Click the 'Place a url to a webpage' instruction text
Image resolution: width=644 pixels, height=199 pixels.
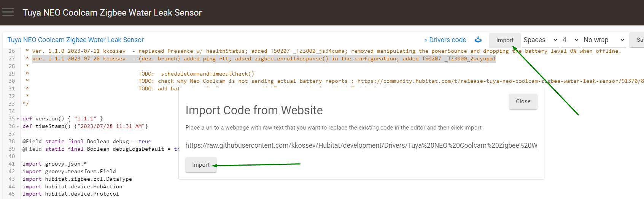(334, 128)
